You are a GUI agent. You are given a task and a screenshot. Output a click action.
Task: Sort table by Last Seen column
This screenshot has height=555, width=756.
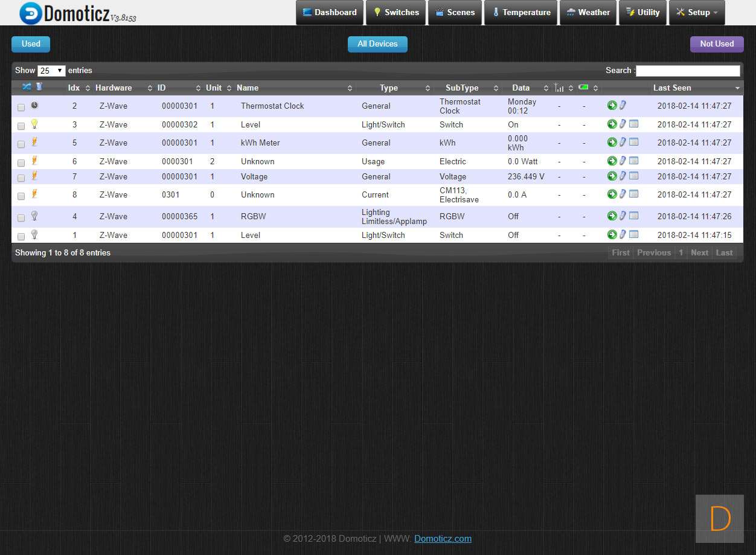tap(671, 88)
